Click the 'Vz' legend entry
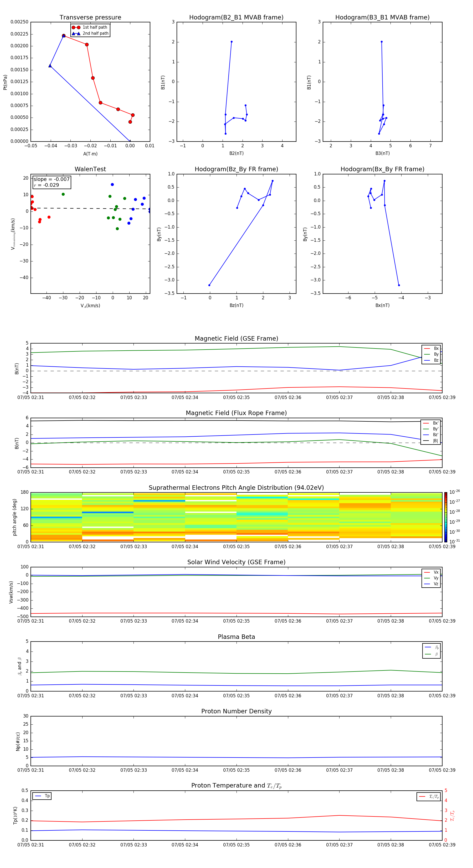The width and height of the screenshot is (473, 868). pos(431,584)
